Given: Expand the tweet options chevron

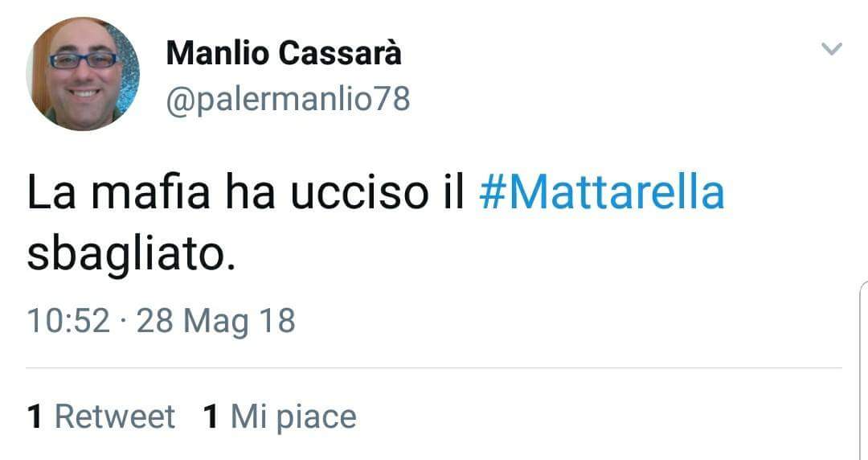Looking at the screenshot, I should pos(832,50).
